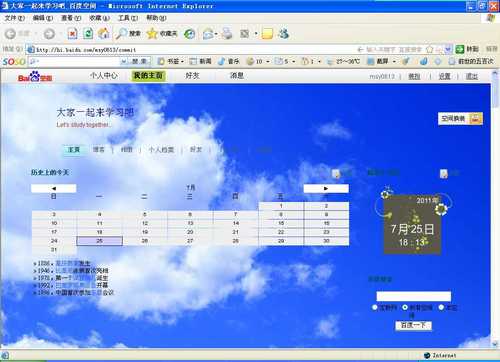Viewport: 500px width, 362px height.
Task: Open the dropdown arrow next to edit icon
Action: click(x=256, y=34)
